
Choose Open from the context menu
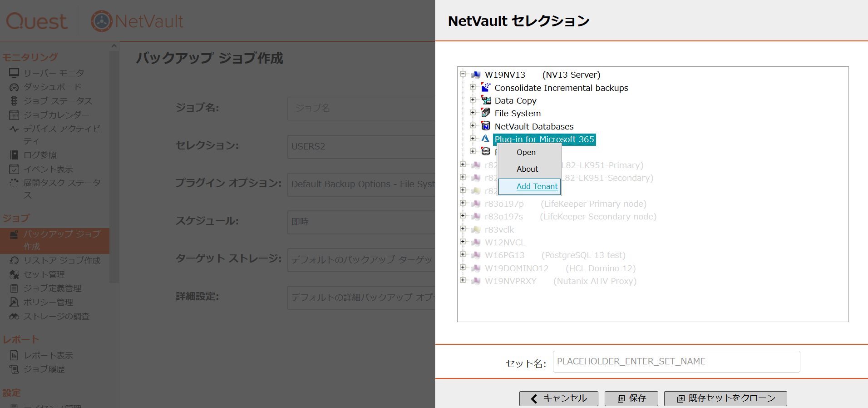coord(526,152)
